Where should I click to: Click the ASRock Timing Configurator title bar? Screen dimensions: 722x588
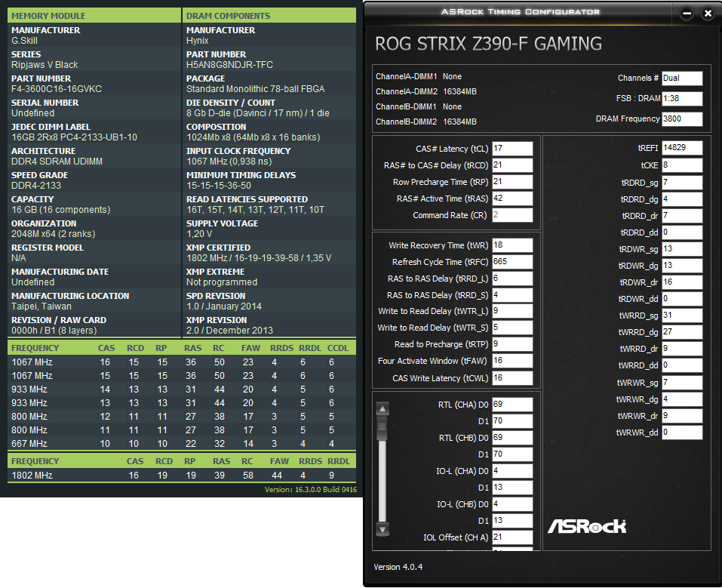521,12
